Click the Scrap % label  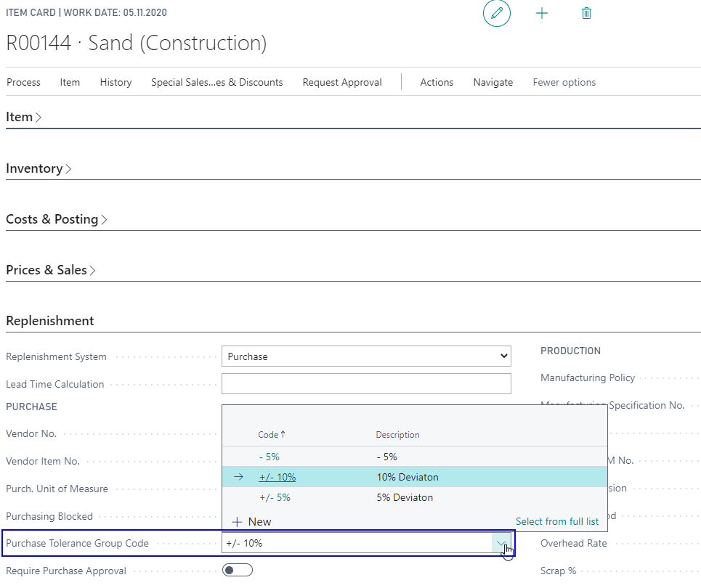pyautogui.click(x=558, y=571)
